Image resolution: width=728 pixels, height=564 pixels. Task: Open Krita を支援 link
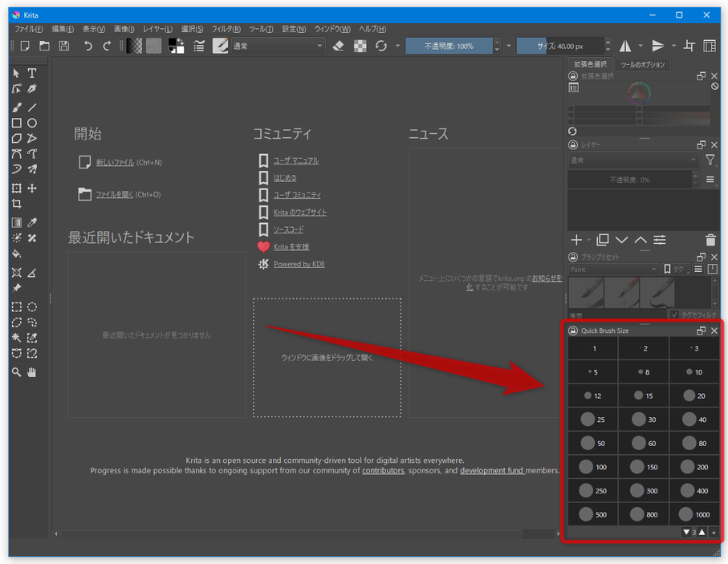(291, 247)
